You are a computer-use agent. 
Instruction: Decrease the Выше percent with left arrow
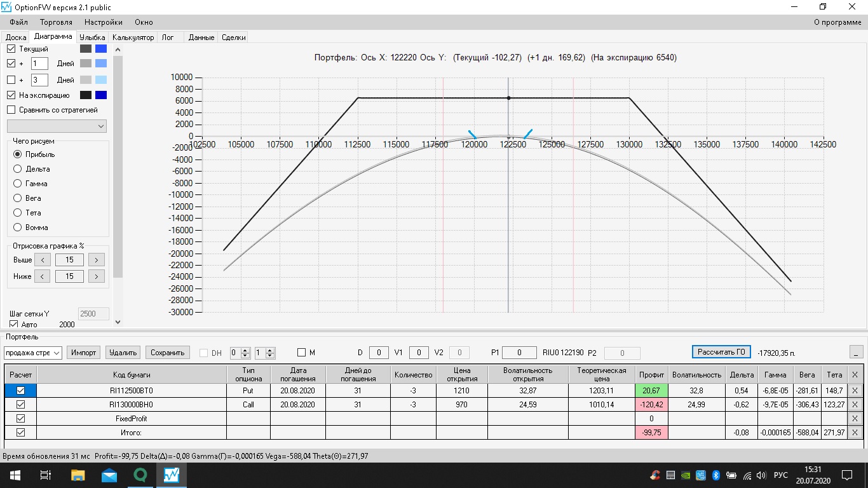pyautogui.click(x=42, y=259)
